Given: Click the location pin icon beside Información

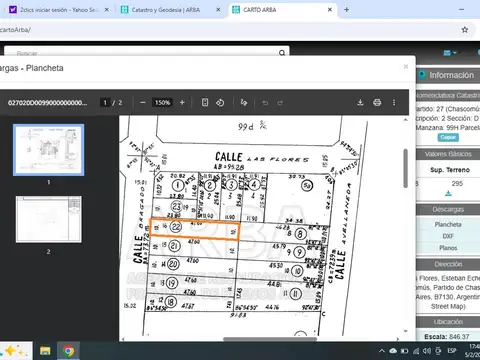Looking at the screenshot, I should coord(422,75).
